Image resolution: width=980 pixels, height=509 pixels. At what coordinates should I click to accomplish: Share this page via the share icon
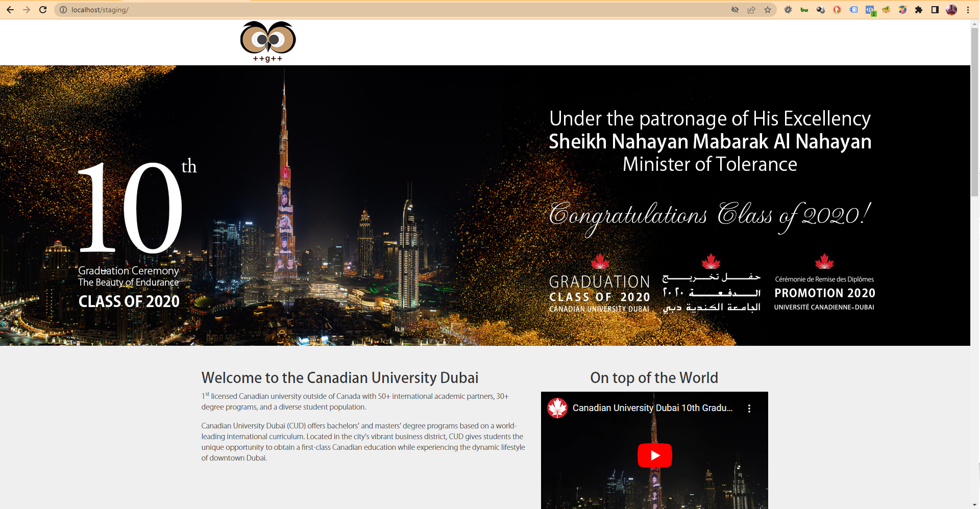pos(751,10)
